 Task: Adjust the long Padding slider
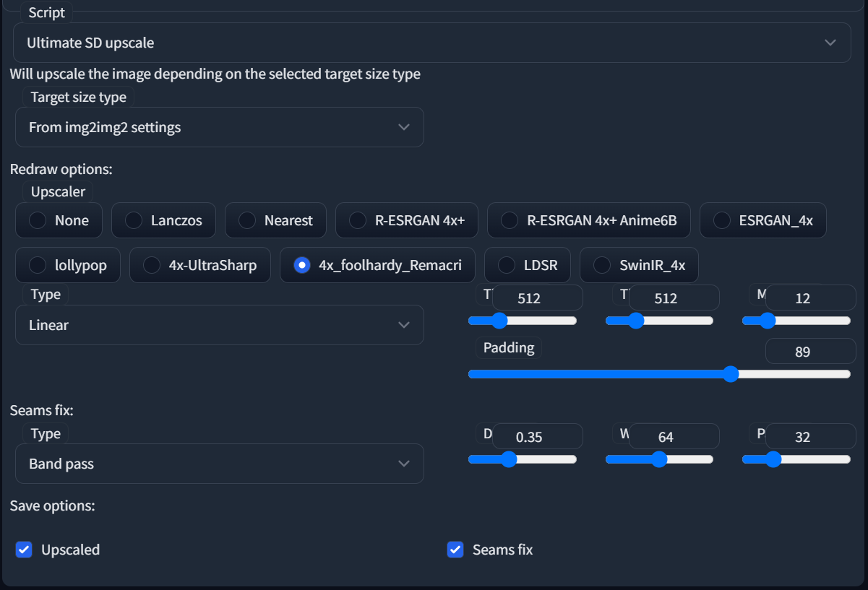pos(659,374)
